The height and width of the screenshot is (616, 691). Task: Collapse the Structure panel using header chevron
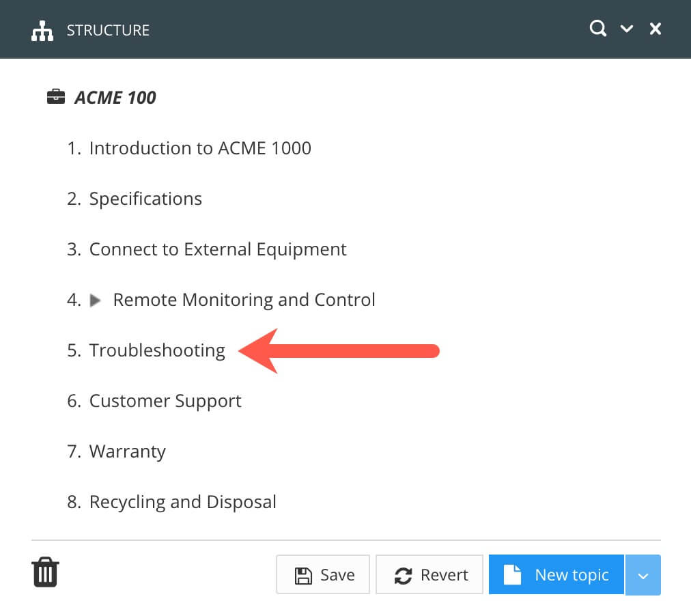coord(626,29)
